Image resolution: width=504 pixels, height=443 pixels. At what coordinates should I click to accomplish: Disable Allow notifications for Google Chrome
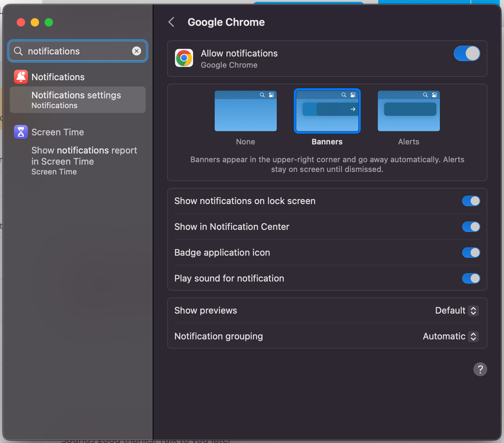(467, 53)
